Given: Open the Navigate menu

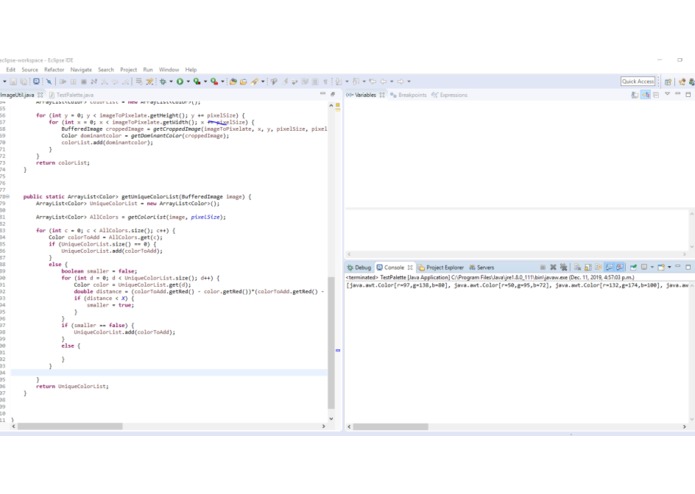Looking at the screenshot, I should [x=81, y=70].
